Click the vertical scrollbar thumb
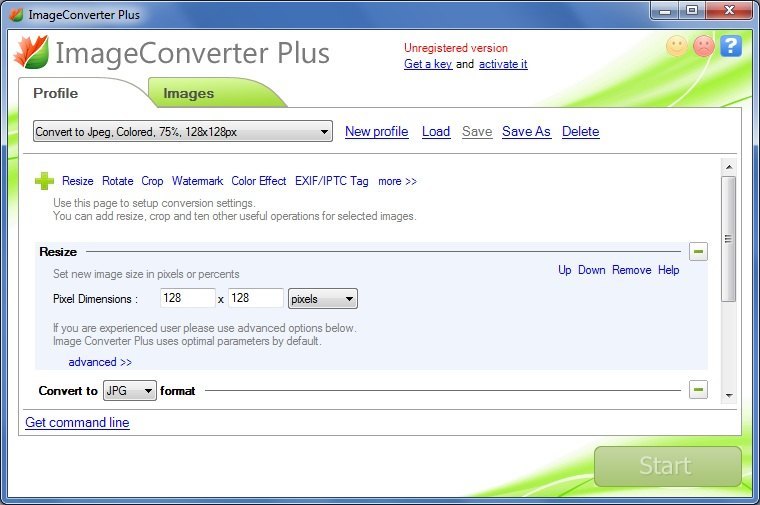The height and width of the screenshot is (505, 760). (x=728, y=239)
